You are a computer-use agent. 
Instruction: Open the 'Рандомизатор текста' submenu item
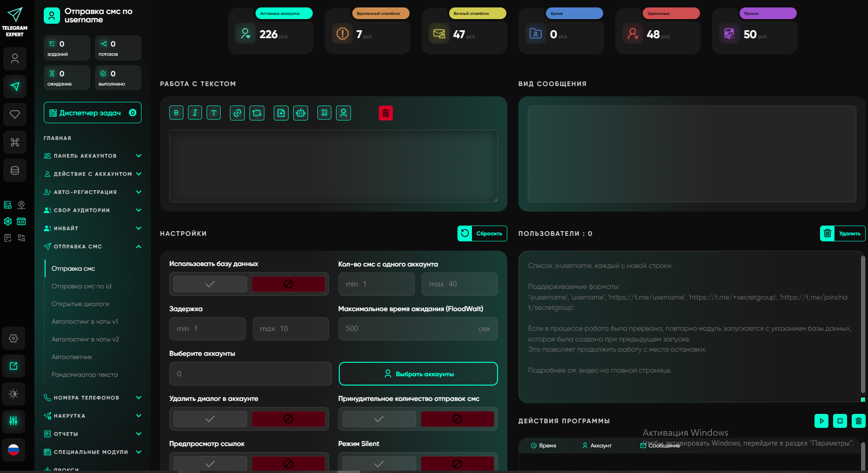point(85,374)
